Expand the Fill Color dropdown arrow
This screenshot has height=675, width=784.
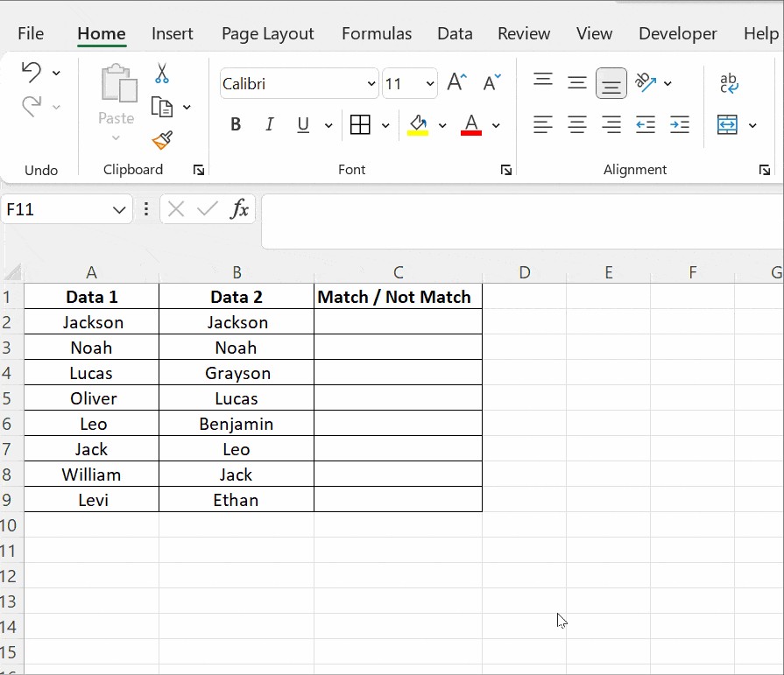442,125
